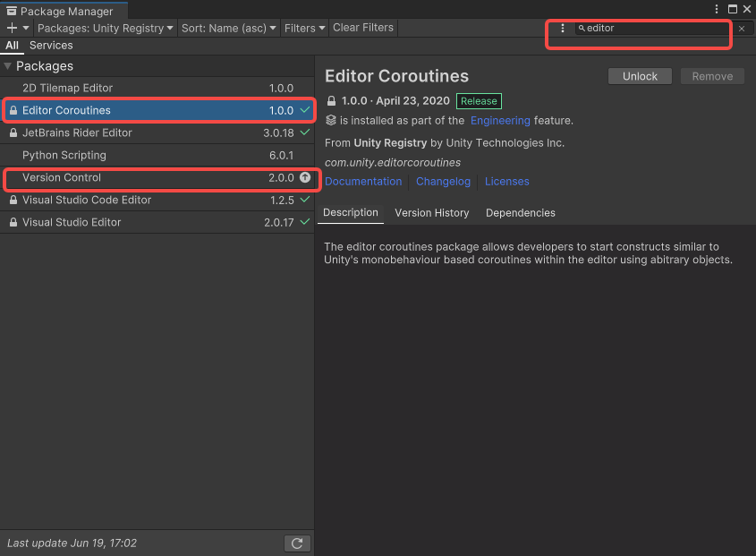This screenshot has width=756, height=556.
Task: Click the lock icon beside JetBrains Rider Editor
Action: tap(13, 133)
